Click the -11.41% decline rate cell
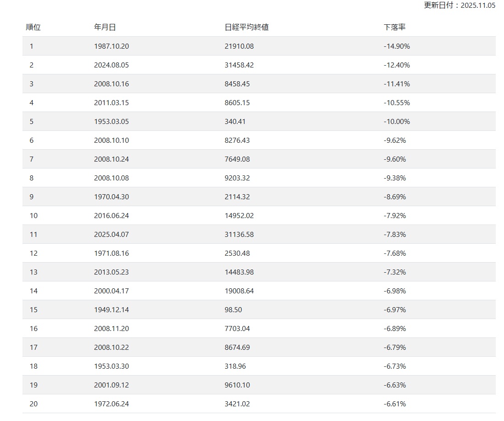 pyautogui.click(x=397, y=84)
